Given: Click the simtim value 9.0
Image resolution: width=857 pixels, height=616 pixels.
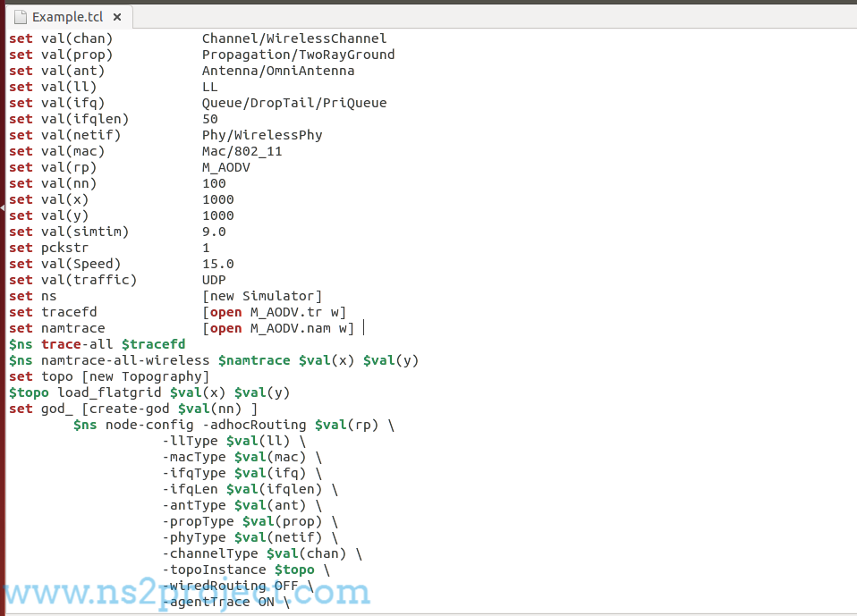Looking at the screenshot, I should pyautogui.click(x=214, y=232).
